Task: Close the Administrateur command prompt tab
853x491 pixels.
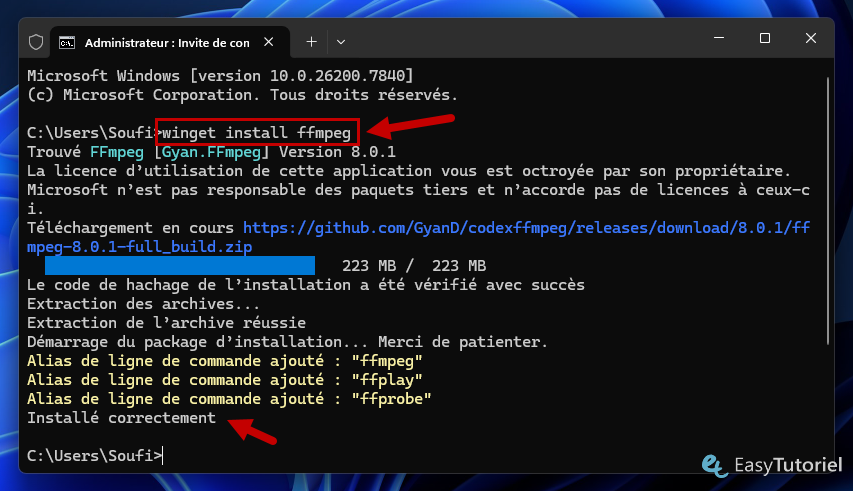Action: pyautogui.click(x=269, y=42)
